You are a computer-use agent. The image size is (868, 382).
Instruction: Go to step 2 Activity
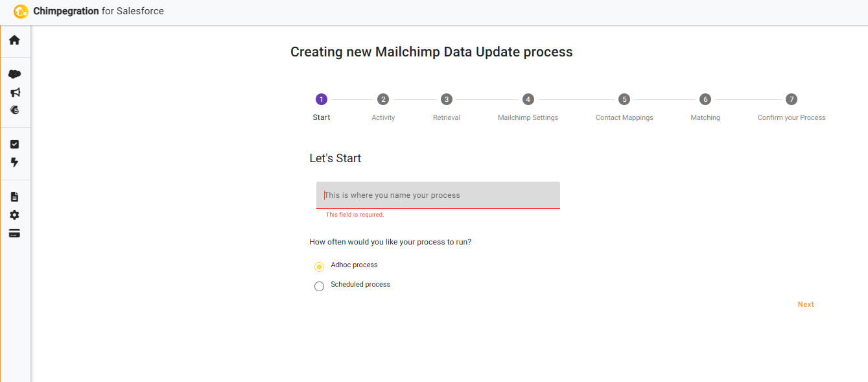[383, 99]
